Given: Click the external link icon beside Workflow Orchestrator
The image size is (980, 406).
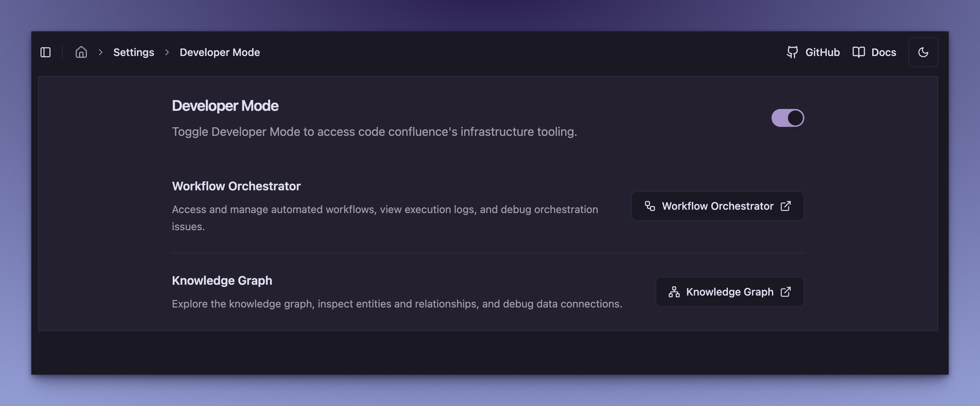Looking at the screenshot, I should pyautogui.click(x=786, y=206).
